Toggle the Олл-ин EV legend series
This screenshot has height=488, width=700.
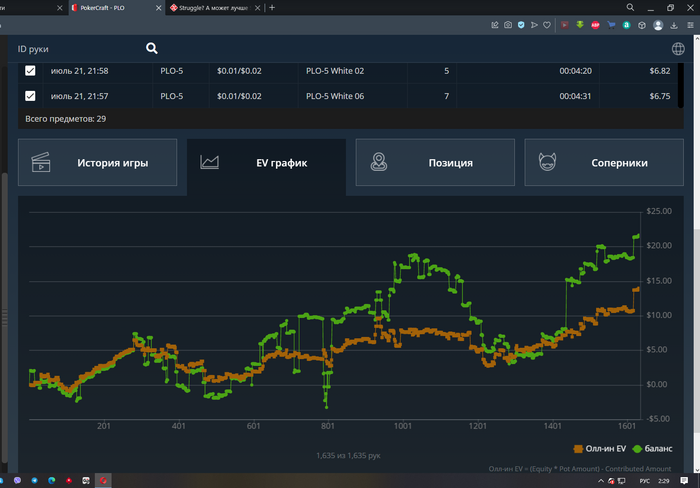point(602,449)
